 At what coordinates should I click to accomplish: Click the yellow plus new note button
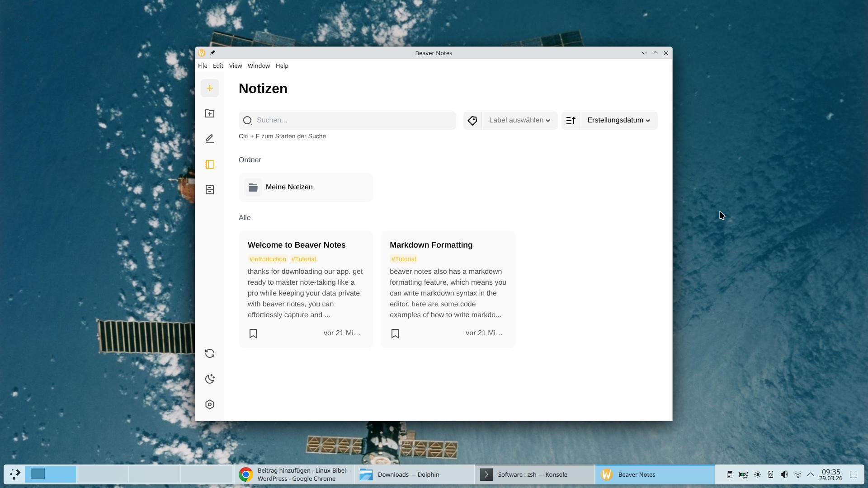(x=210, y=88)
